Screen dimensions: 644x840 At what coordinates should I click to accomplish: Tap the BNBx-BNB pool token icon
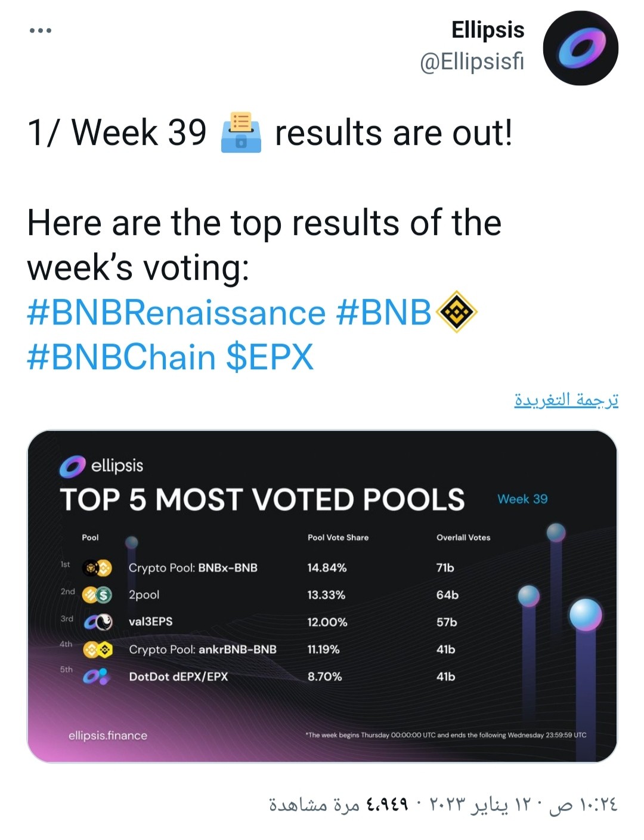(x=97, y=568)
